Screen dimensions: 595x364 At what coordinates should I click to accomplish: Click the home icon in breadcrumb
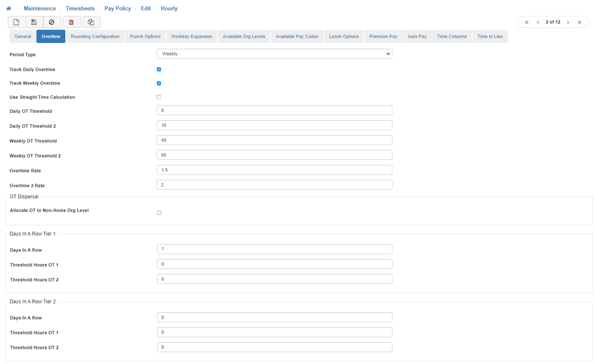(8, 8)
